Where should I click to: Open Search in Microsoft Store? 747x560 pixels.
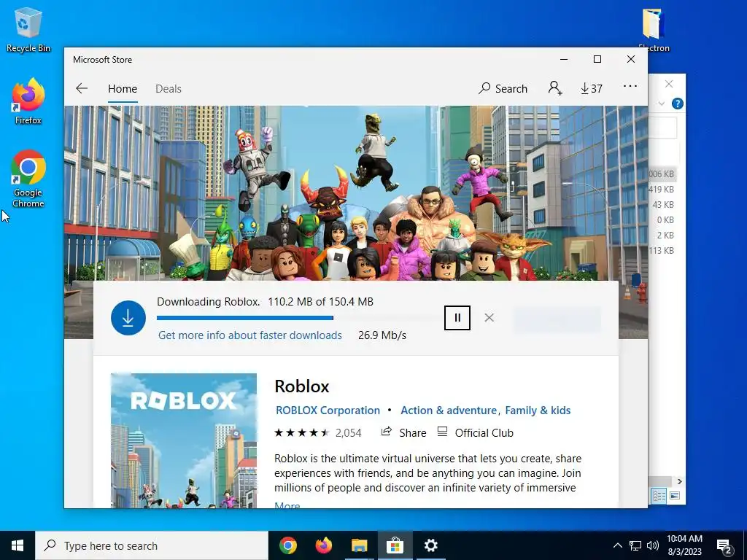(503, 88)
